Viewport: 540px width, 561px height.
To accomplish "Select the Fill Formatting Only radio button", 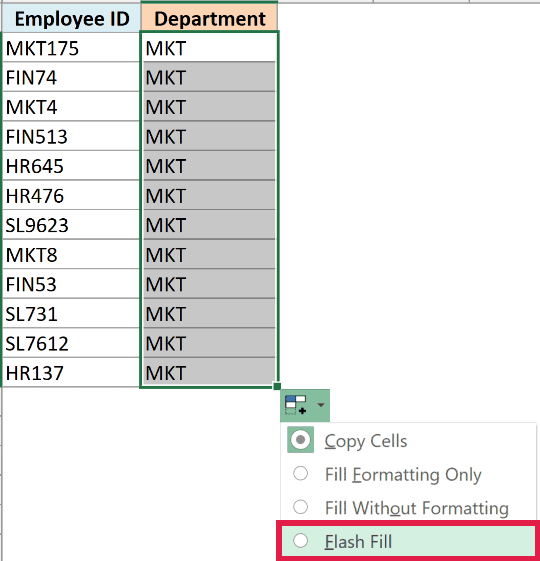I will tap(300, 473).
